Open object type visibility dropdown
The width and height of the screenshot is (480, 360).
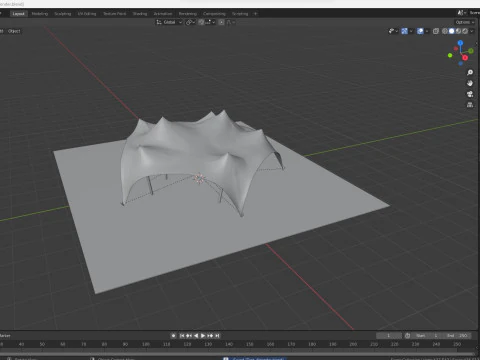click(x=393, y=31)
